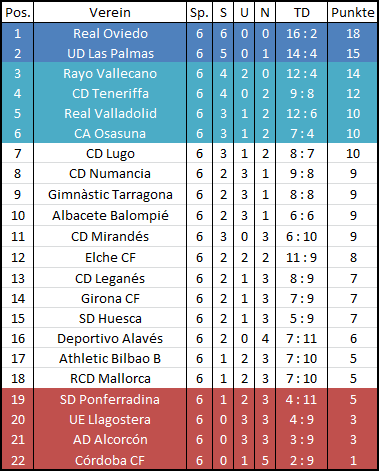Click the CD Lugo cell
Screen dimensions: 379x471
110,153
